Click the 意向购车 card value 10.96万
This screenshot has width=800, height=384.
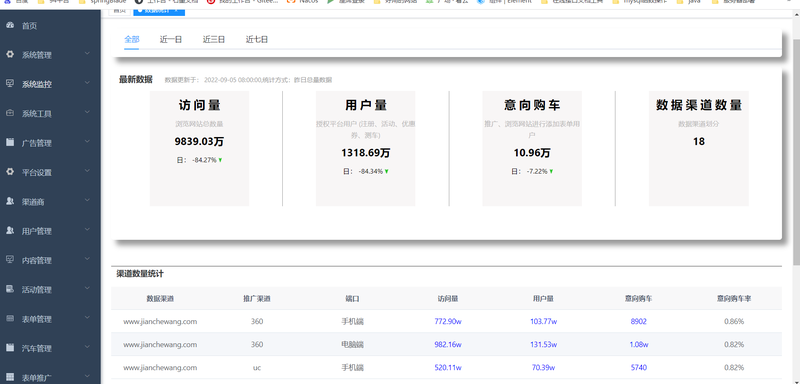pyautogui.click(x=532, y=153)
